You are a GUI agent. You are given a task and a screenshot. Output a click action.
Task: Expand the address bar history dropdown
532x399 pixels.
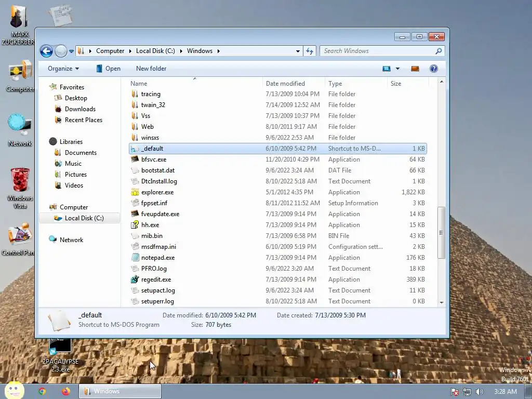(x=298, y=51)
